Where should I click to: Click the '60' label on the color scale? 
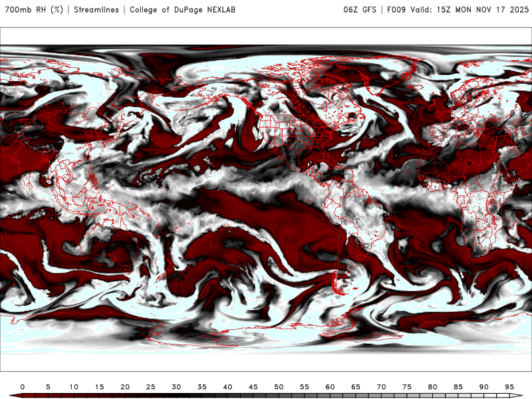330,387
